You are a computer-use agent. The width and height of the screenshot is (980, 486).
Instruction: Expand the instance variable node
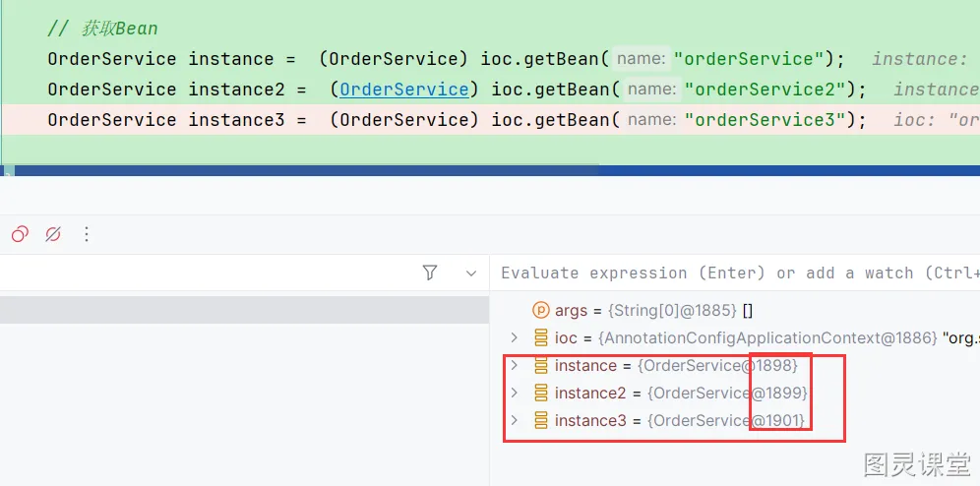514,365
